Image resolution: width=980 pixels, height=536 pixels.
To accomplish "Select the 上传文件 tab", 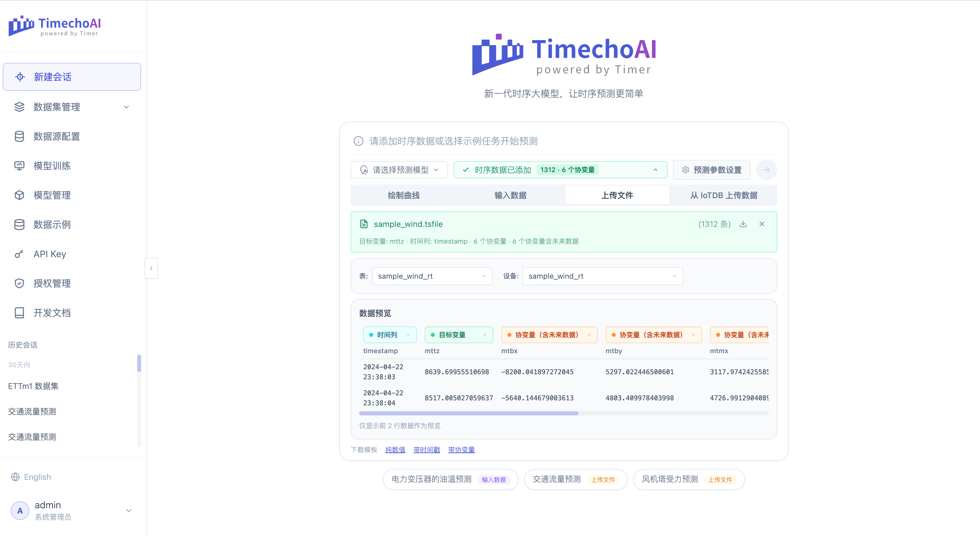I will coord(617,195).
